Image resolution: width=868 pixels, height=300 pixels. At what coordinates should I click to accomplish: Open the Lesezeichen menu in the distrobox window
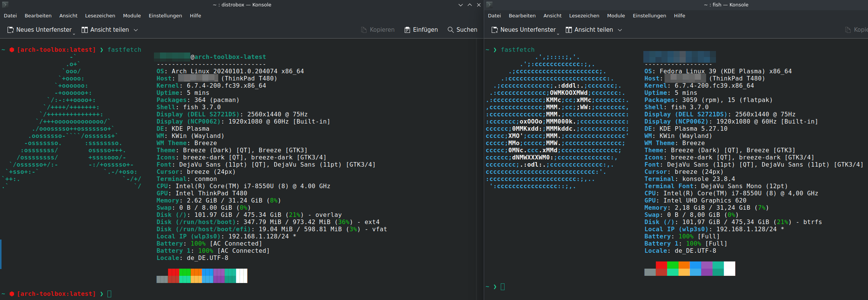(x=100, y=15)
